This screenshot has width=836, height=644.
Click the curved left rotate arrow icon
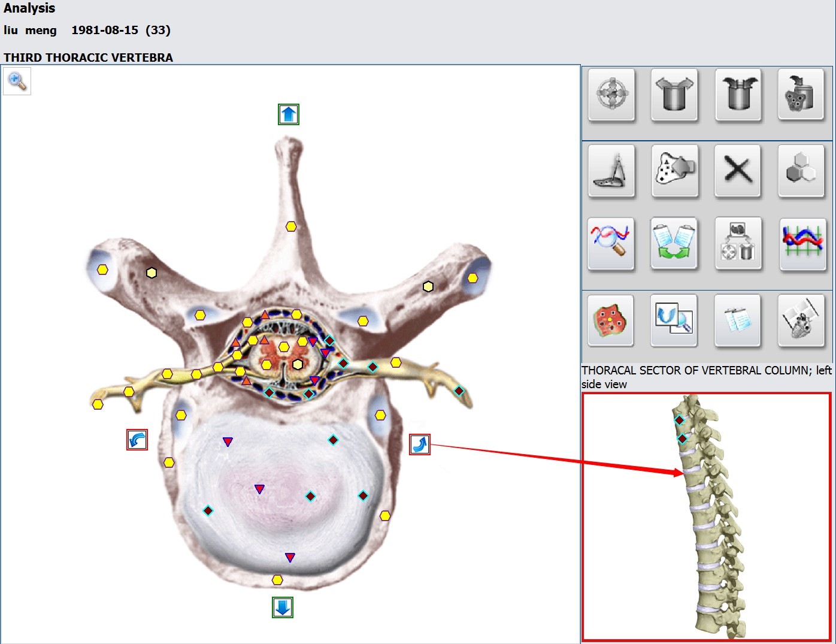click(137, 440)
